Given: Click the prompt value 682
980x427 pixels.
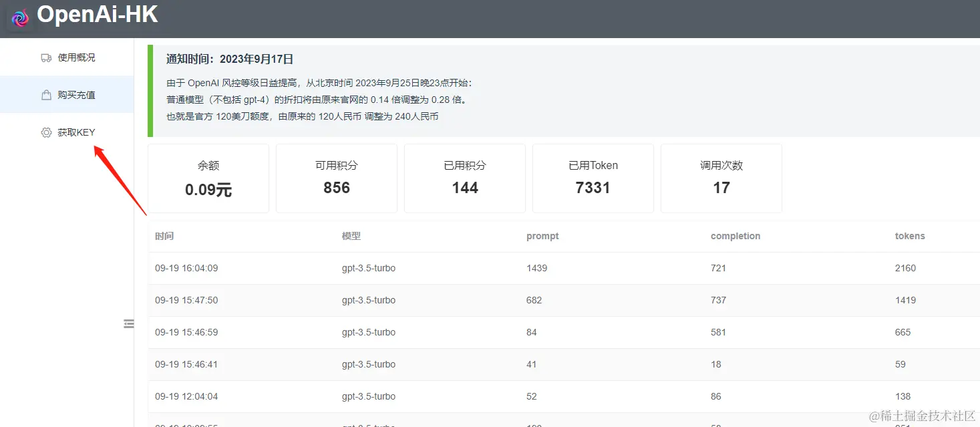Looking at the screenshot, I should pos(534,300).
